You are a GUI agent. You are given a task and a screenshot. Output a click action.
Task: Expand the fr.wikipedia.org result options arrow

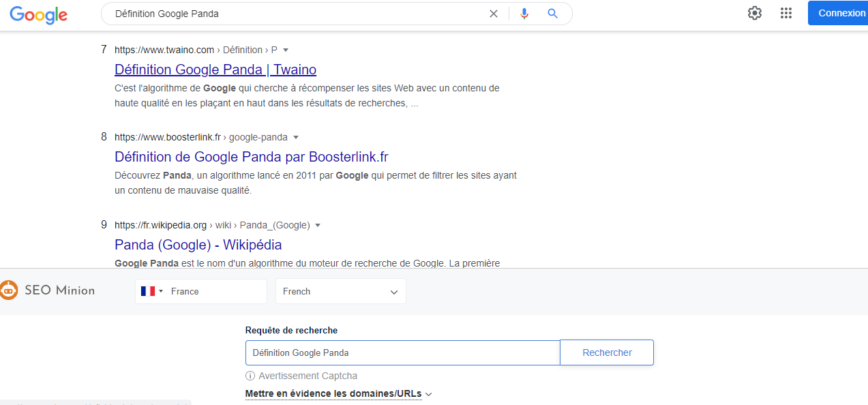coord(318,225)
